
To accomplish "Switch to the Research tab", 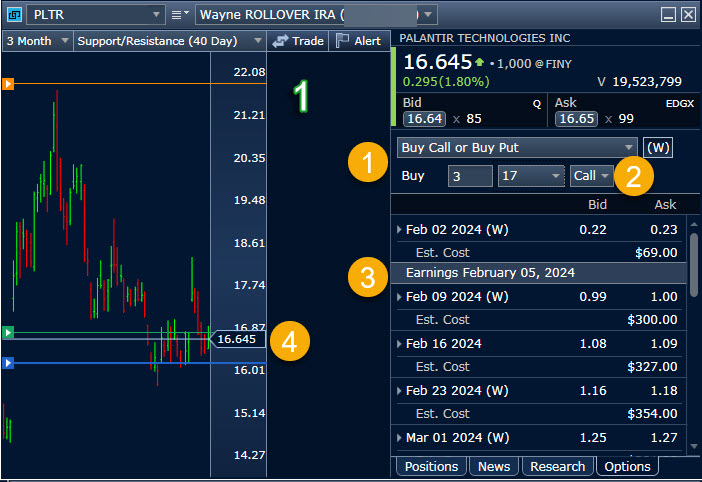I will 557,466.
